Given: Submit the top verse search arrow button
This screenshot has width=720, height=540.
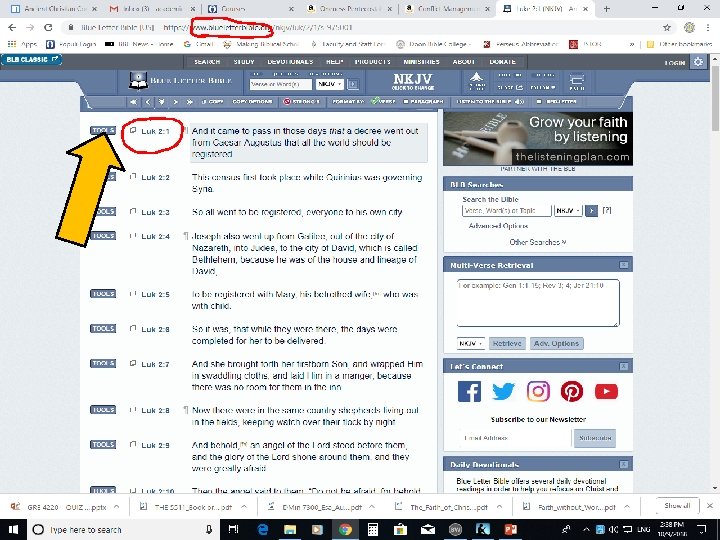Looking at the screenshot, I should pos(353,84).
